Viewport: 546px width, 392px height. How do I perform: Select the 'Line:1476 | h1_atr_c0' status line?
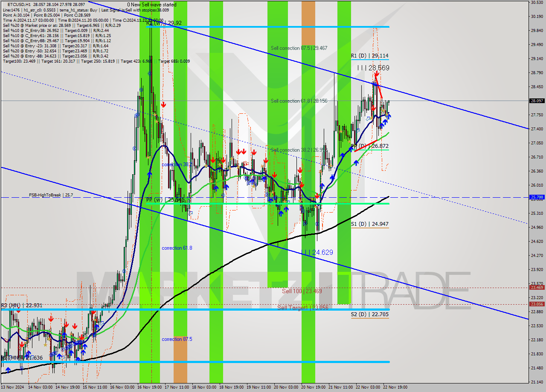[85, 10]
